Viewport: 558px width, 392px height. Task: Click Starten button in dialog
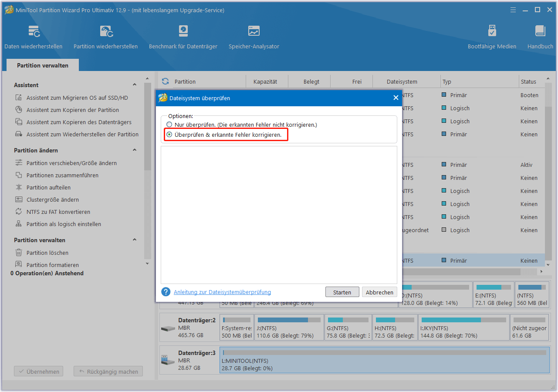coord(342,292)
